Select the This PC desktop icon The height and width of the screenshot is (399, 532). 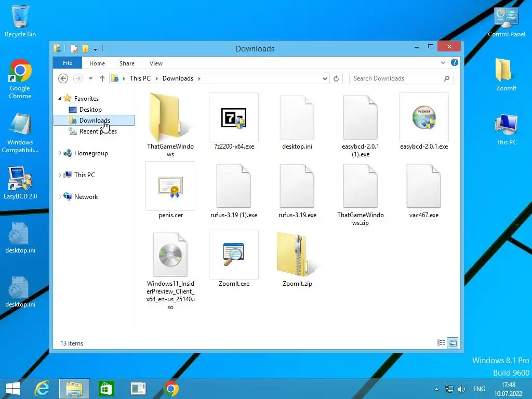(x=506, y=129)
